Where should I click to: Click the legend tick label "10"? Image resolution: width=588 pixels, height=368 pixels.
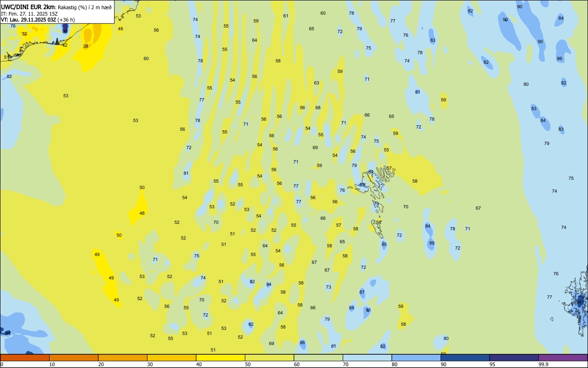(x=52, y=364)
